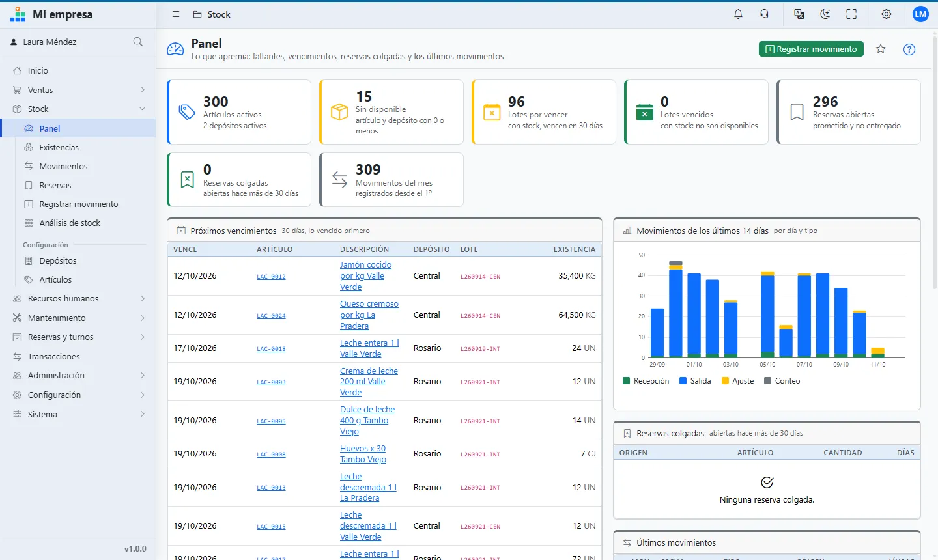The image size is (938, 560).
Task: Toggle dark mode moon icon
Action: (x=825, y=14)
